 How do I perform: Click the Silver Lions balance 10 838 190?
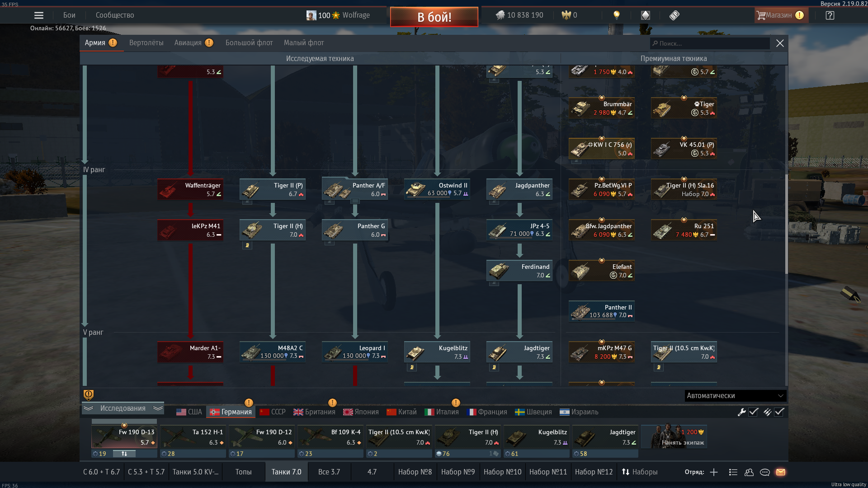(519, 15)
